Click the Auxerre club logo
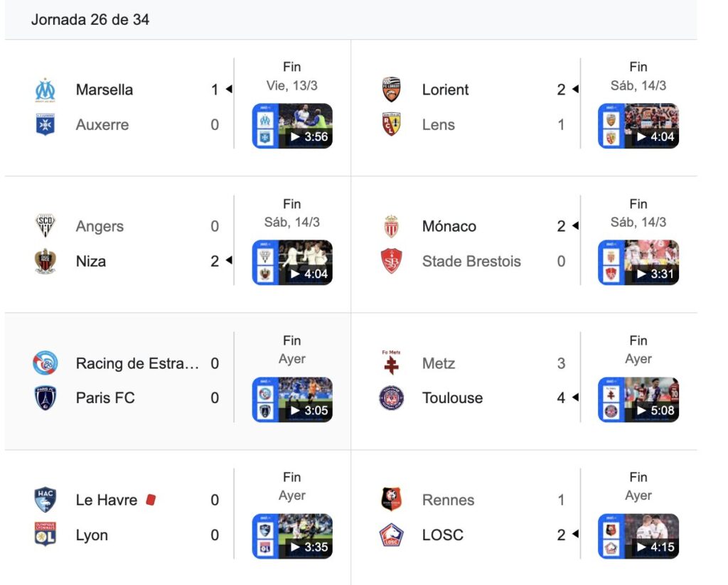The width and height of the screenshot is (728, 585). [x=45, y=124]
